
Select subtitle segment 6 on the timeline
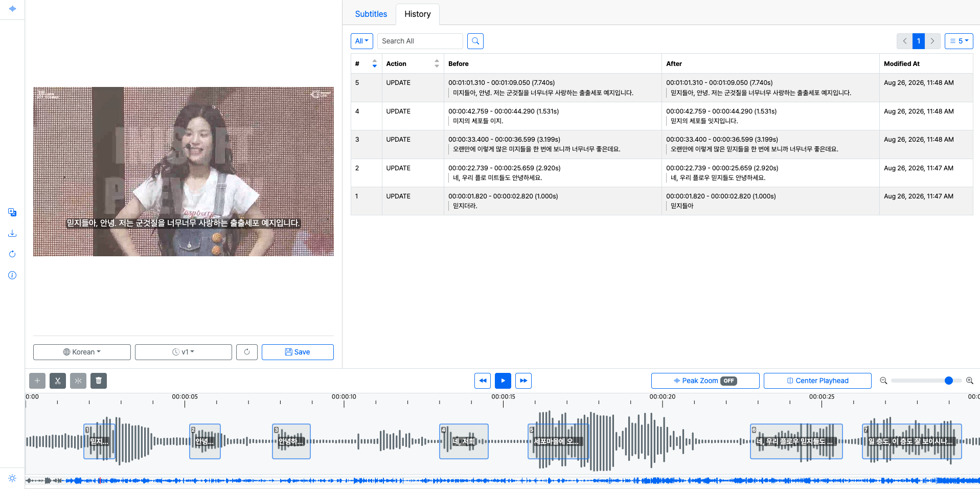click(796, 441)
